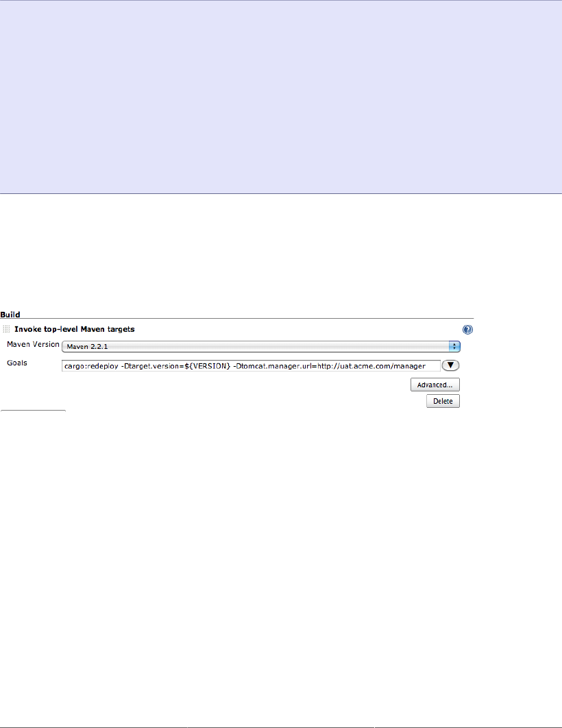Open the Maven Version dropdown
This screenshot has width=562, height=728.
(x=261, y=346)
